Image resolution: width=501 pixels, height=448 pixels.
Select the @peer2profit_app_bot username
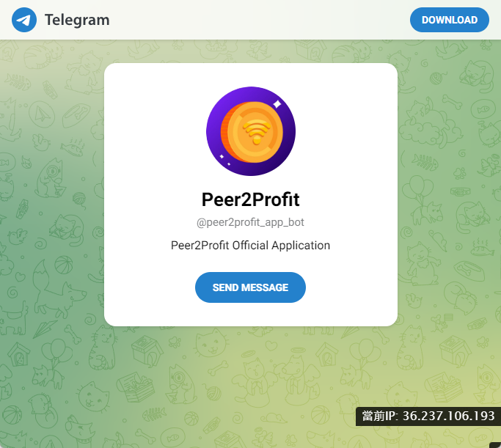251,222
